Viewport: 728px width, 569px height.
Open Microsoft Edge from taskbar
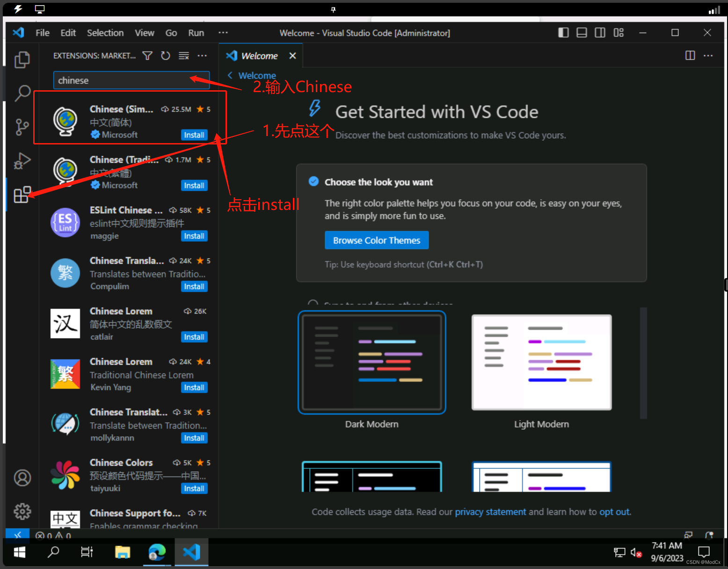click(157, 552)
